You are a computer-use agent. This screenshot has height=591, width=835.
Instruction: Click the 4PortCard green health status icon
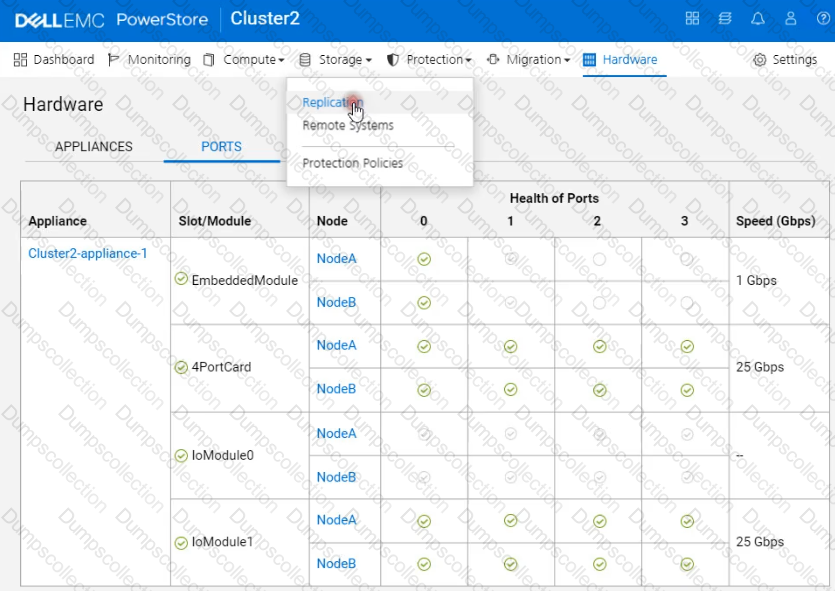coord(181,366)
